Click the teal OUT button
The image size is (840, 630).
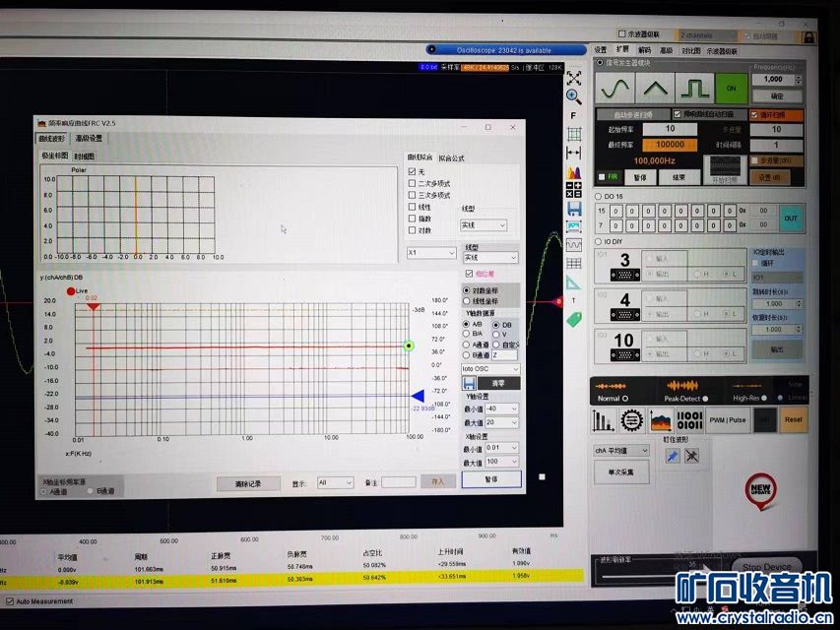click(x=791, y=218)
